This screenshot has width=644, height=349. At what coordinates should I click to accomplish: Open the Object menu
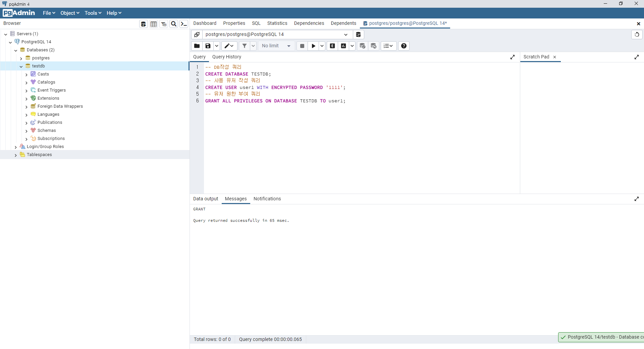[70, 13]
